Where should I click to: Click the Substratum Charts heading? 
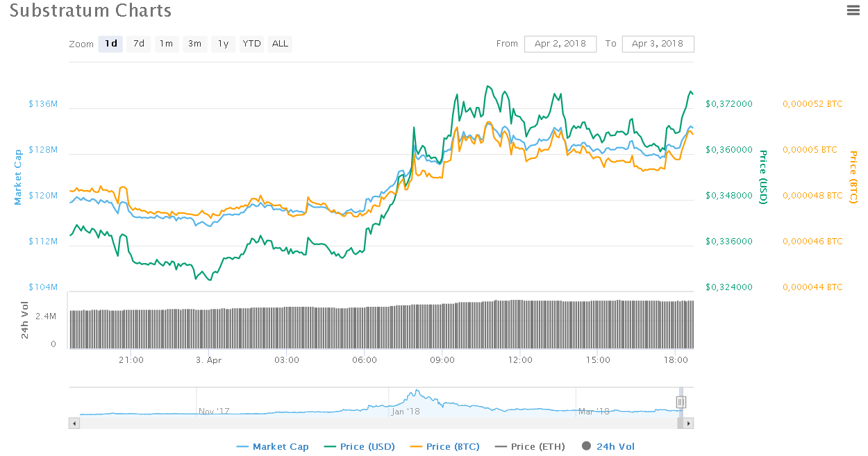tap(90, 11)
